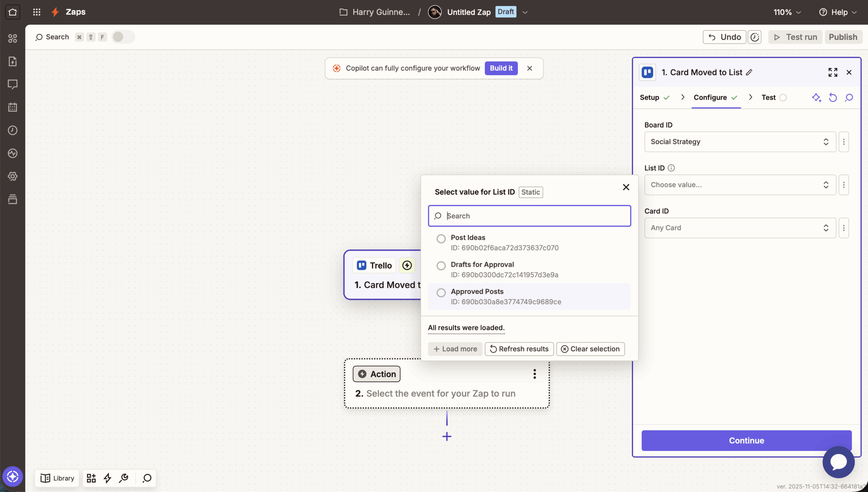Viewport: 868px width, 492px height.
Task: Open the settings gear in left sidebar
Action: click(13, 176)
